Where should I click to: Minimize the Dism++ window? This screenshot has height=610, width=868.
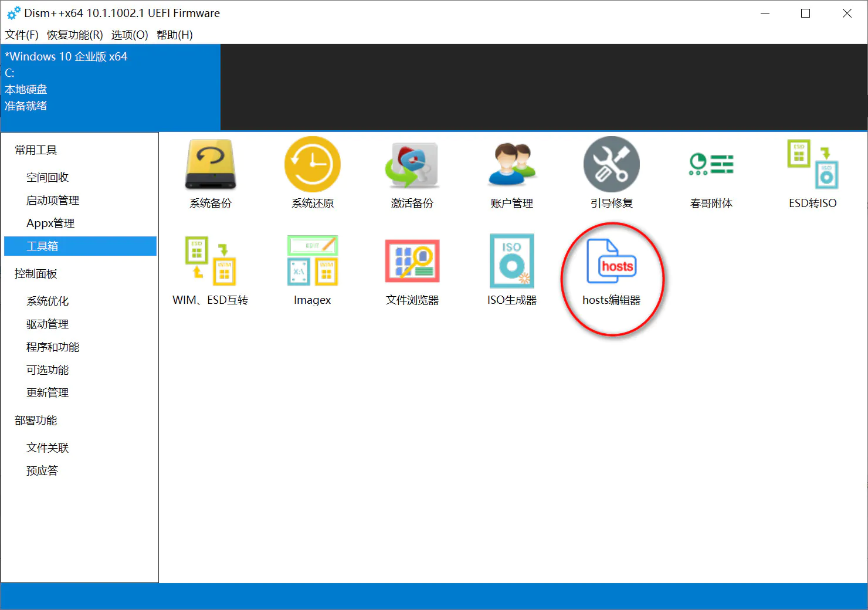tap(765, 13)
